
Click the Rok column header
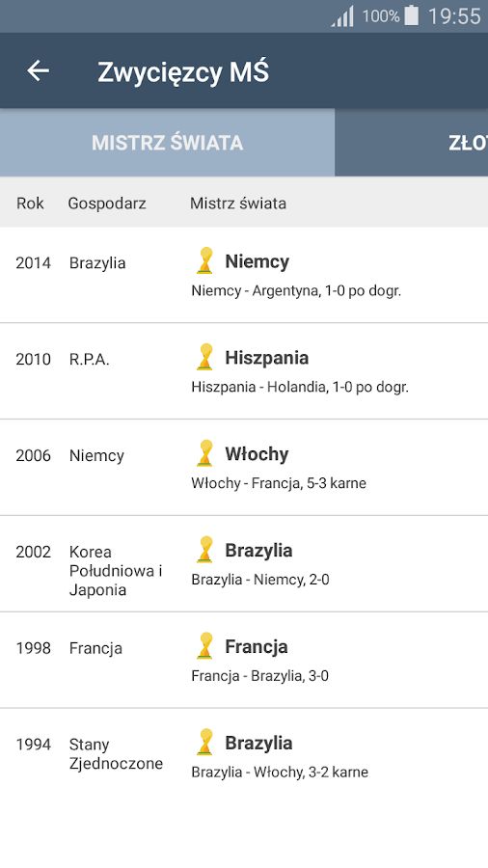(30, 203)
